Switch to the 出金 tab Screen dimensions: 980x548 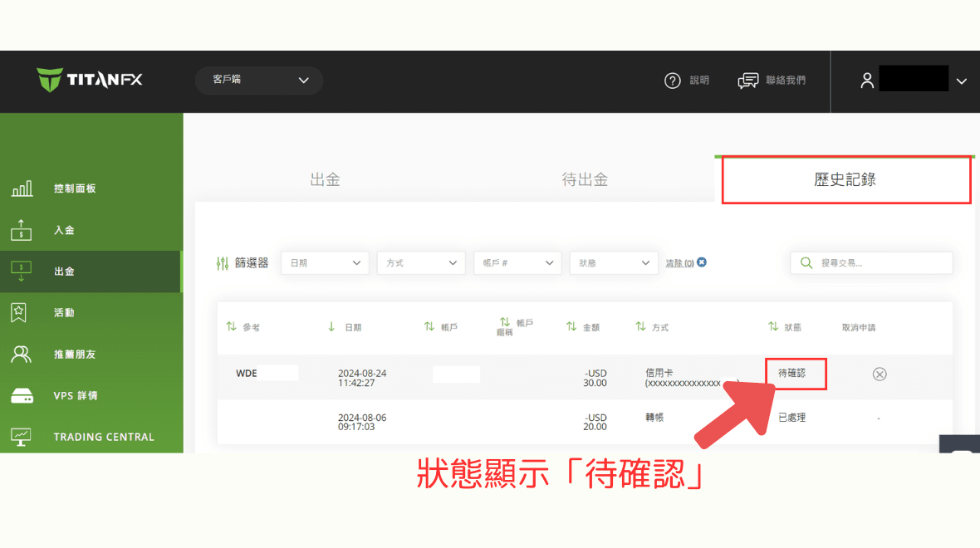tap(325, 179)
